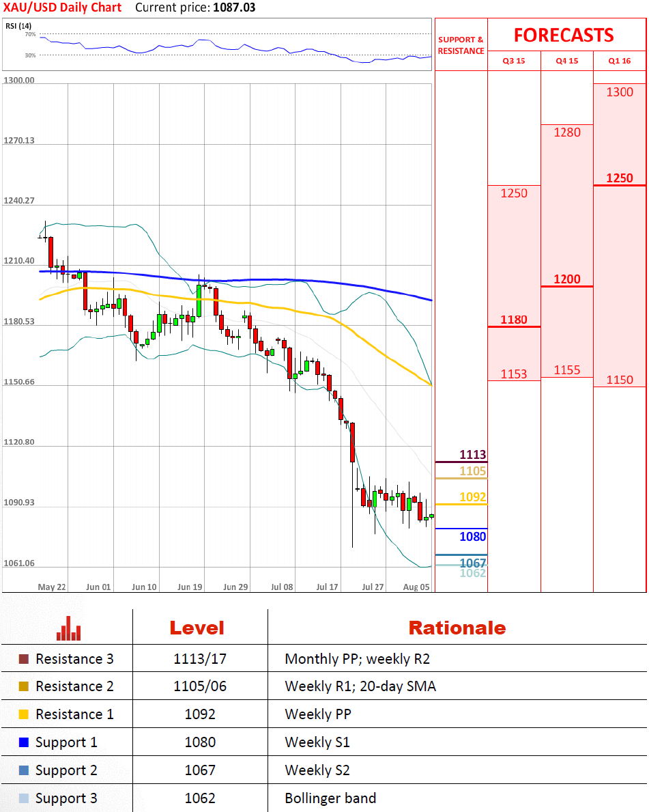
Task: Click the Bollinger band rationale cell
Action: [330, 798]
